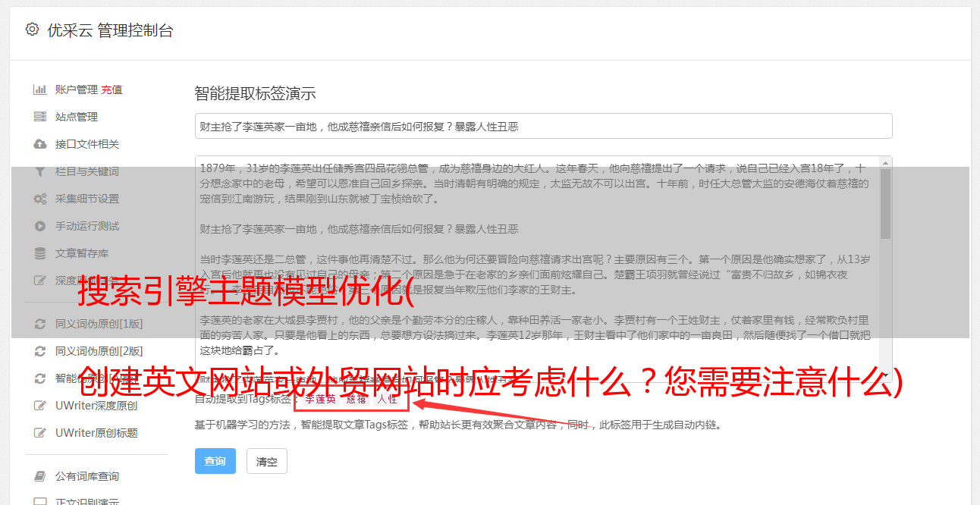The image size is (980, 505).
Task: Click the bar chart icon for 账户管理
Action: [40, 89]
